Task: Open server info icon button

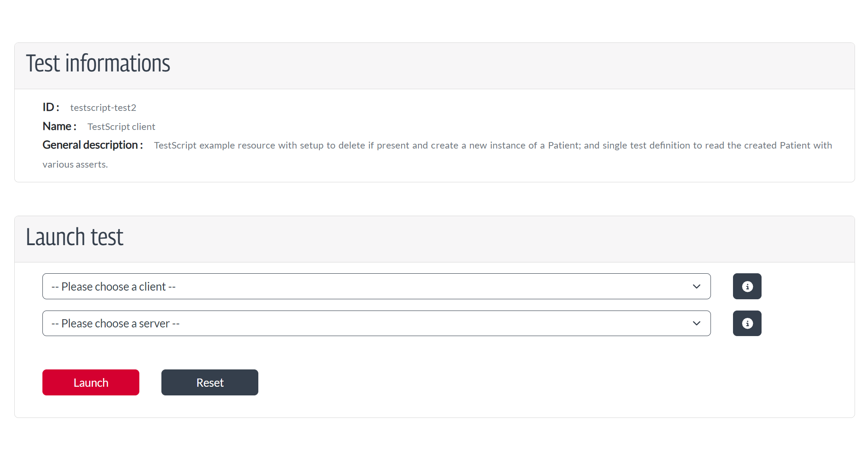Action: 747,323
